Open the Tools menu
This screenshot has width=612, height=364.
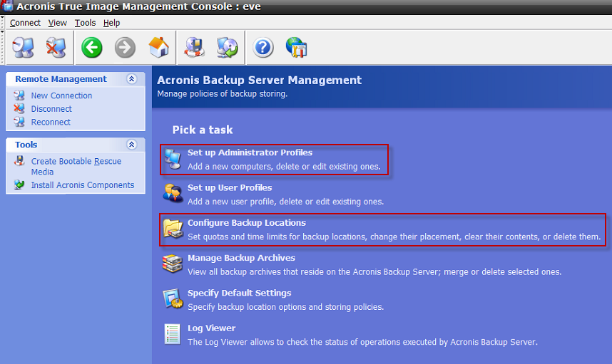[85, 23]
